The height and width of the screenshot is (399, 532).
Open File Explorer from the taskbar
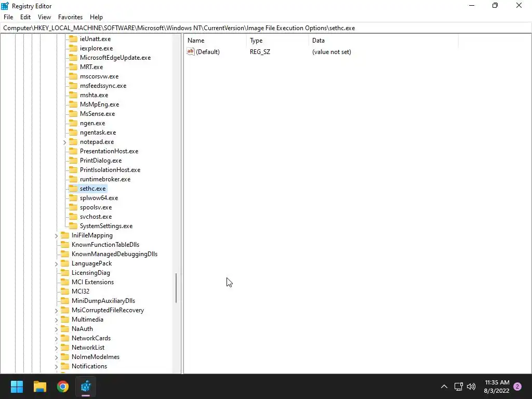pos(39,387)
